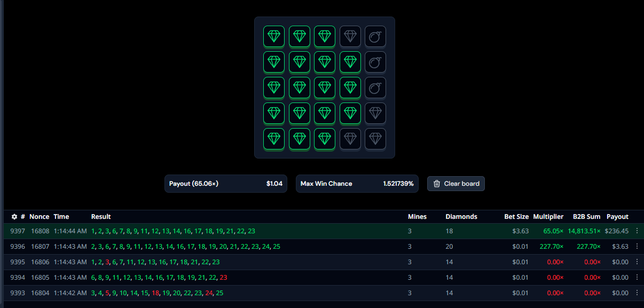Screen dimensions: 644x308
Task: Click the Max Win Chance box
Action: (357, 184)
